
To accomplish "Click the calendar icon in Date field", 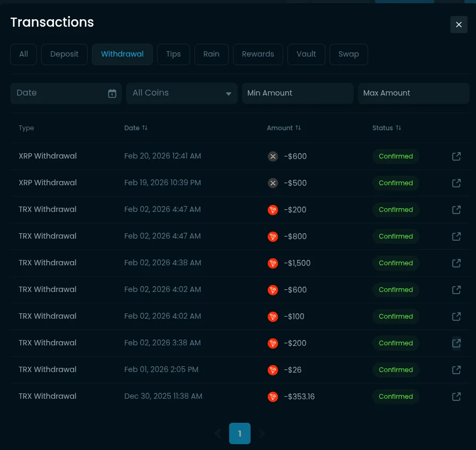I will (112, 93).
